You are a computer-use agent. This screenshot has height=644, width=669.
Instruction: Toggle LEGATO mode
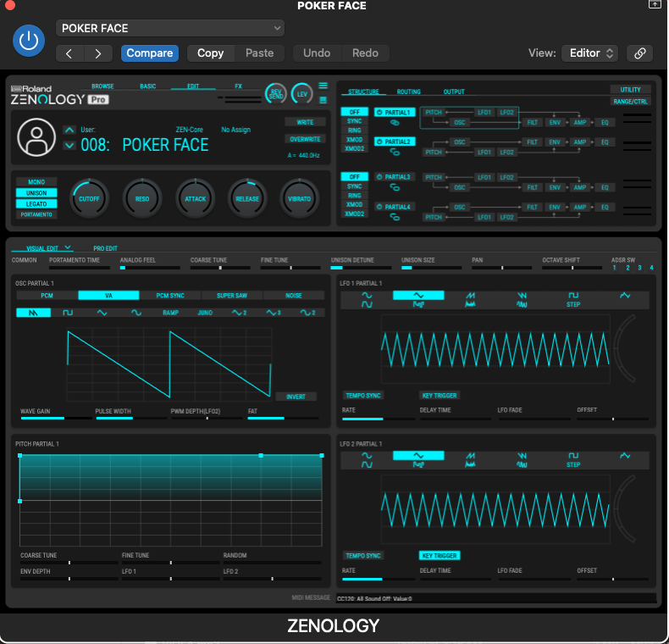pyautogui.click(x=36, y=204)
